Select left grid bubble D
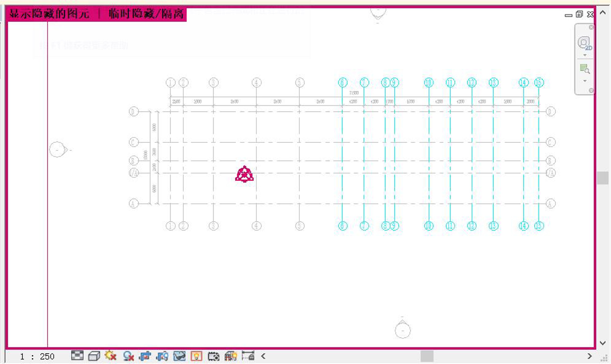 pos(134,112)
